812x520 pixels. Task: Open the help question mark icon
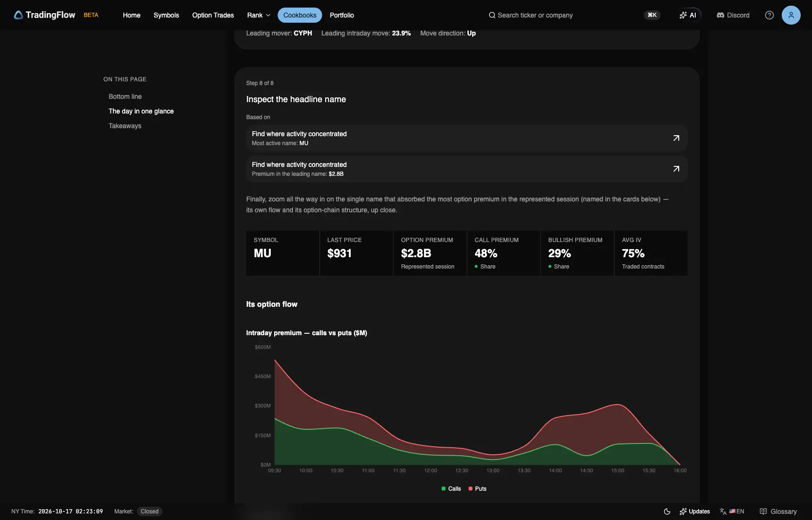tap(769, 15)
